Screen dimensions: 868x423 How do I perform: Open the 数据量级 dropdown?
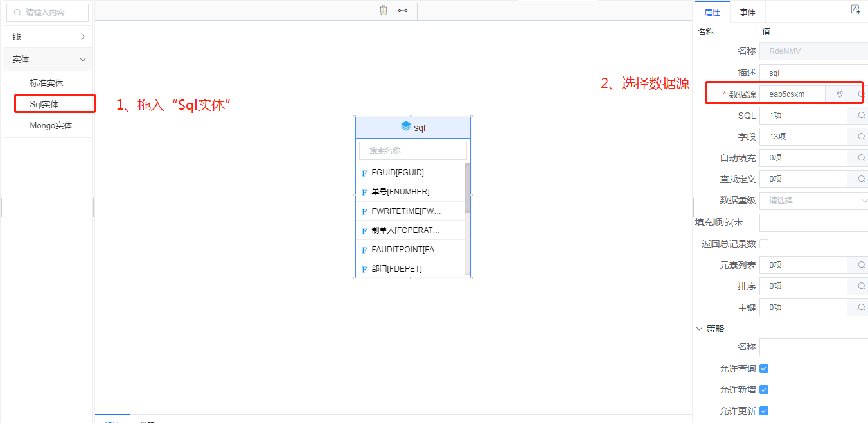coord(814,200)
